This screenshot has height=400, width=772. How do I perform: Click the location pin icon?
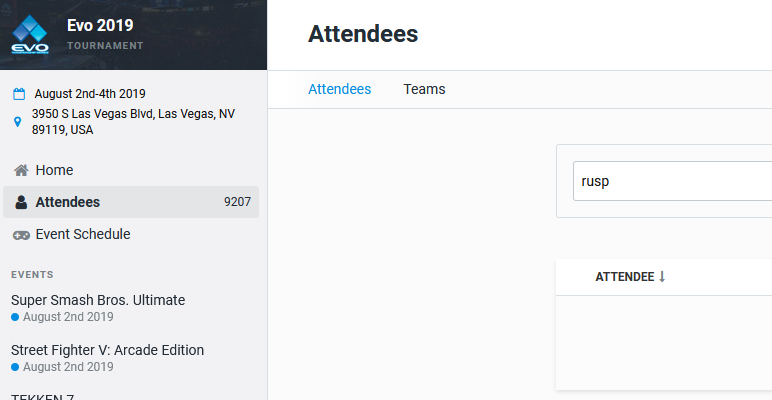(18, 122)
